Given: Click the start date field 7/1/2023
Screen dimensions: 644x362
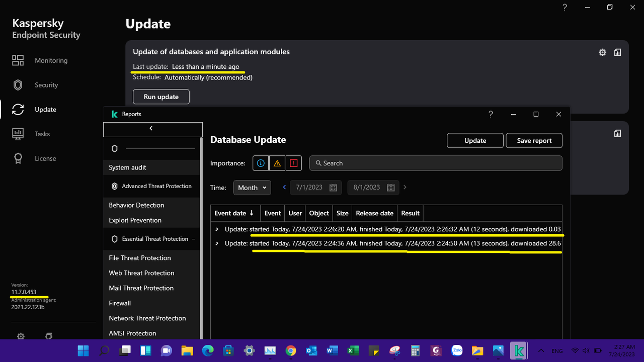Looking at the screenshot, I should click(x=316, y=188).
